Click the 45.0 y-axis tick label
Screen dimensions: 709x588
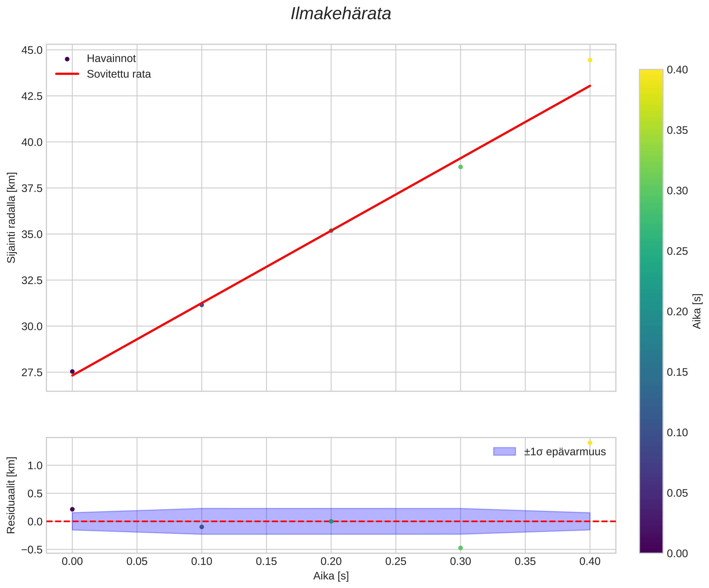click(32, 50)
